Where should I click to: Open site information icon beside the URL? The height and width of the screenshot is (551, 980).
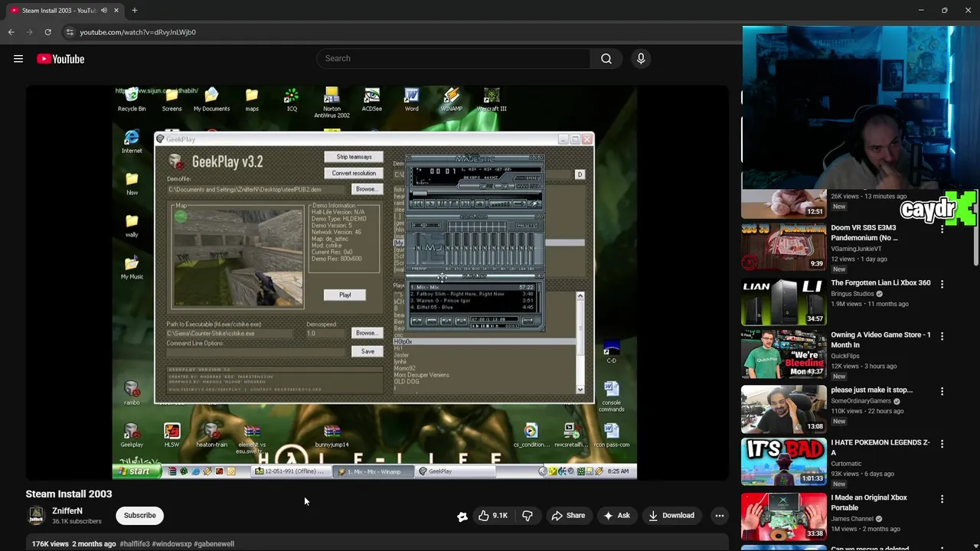tap(69, 32)
